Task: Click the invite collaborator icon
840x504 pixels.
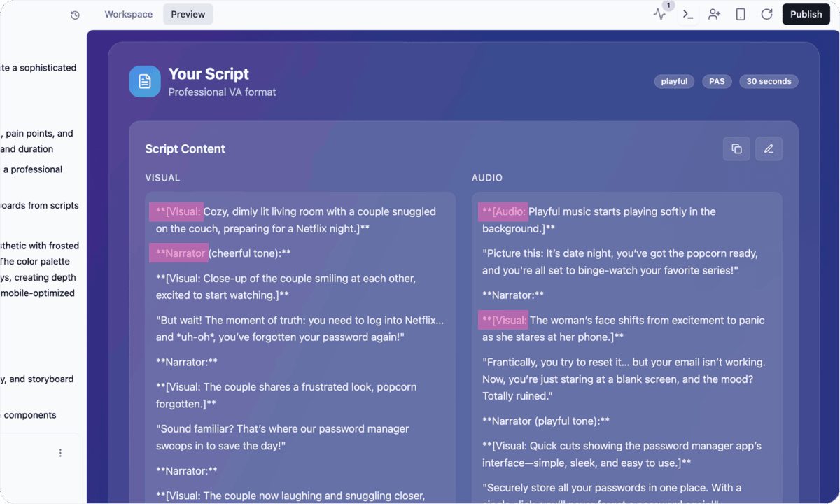Action: tap(714, 14)
